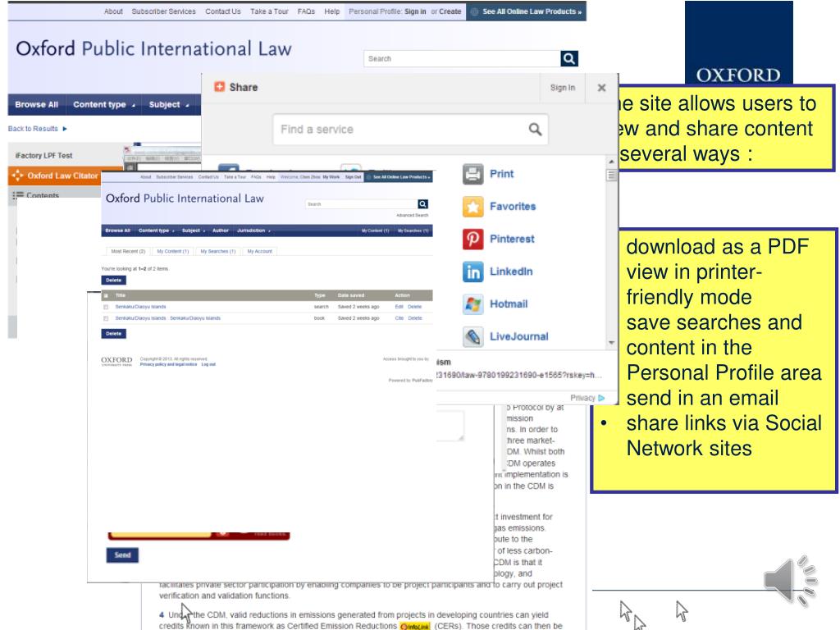Click the share list scroll-down arrow
840x630 pixels.
coord(611,343)
